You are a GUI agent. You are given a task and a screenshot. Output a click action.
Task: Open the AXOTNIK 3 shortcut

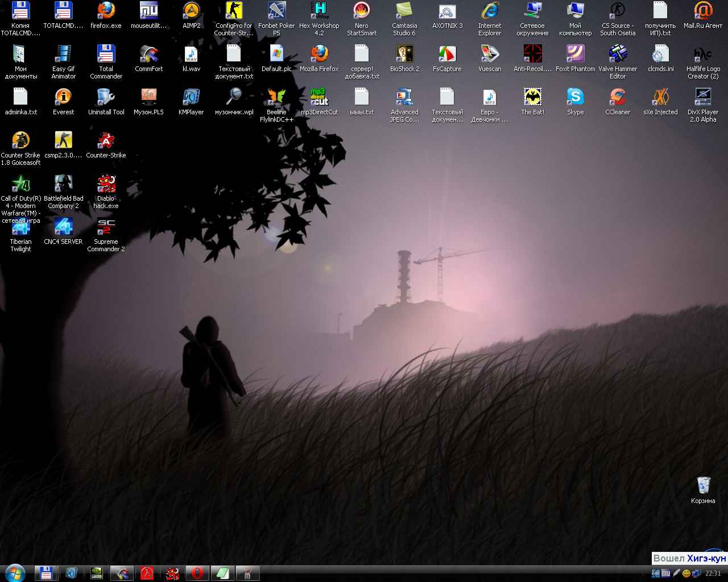(448, 15)
